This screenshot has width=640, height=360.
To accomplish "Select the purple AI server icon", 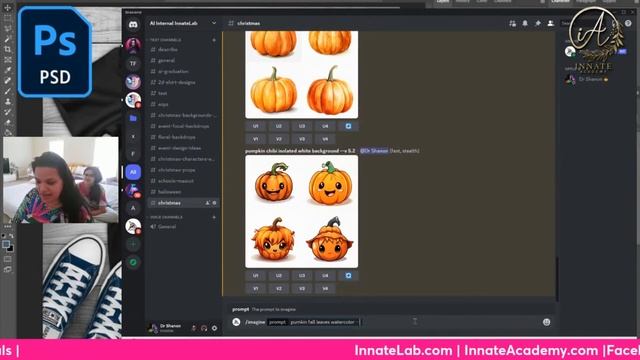I will (x=133, y=172).
